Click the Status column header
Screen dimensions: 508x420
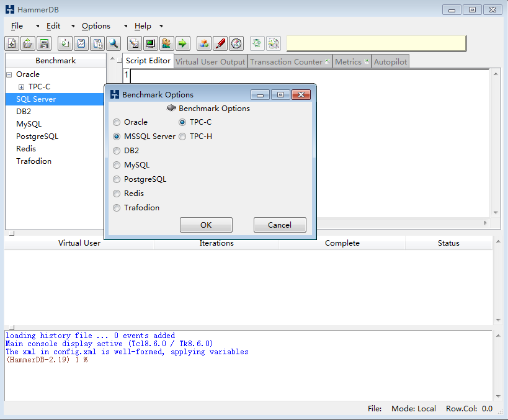(x=448, y=243)
